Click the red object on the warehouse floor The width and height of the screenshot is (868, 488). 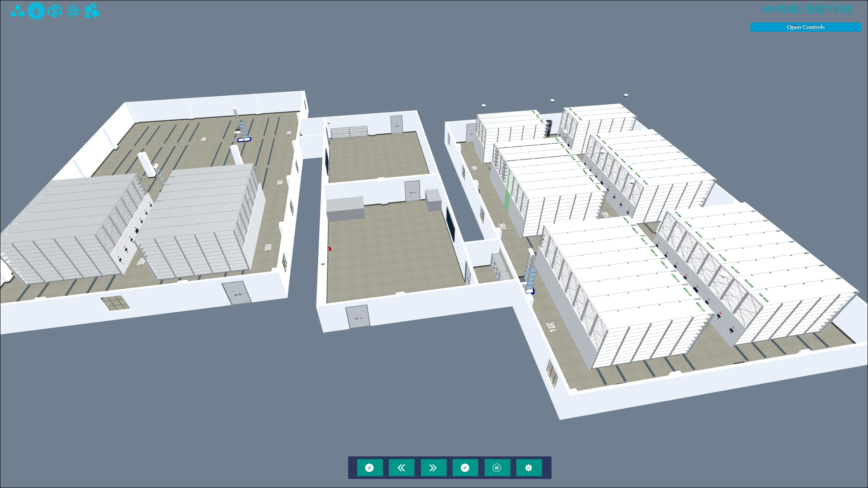(330, 248)
